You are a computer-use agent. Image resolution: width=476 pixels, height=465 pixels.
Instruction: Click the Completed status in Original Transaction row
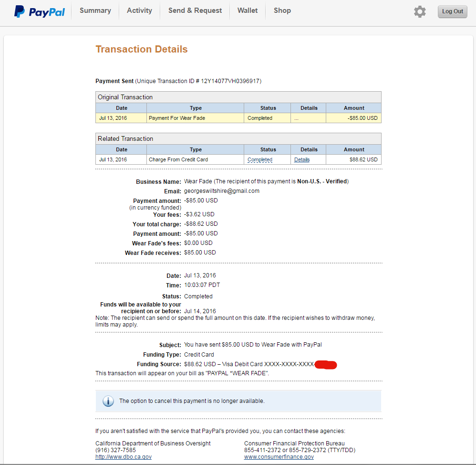point(260,118)
